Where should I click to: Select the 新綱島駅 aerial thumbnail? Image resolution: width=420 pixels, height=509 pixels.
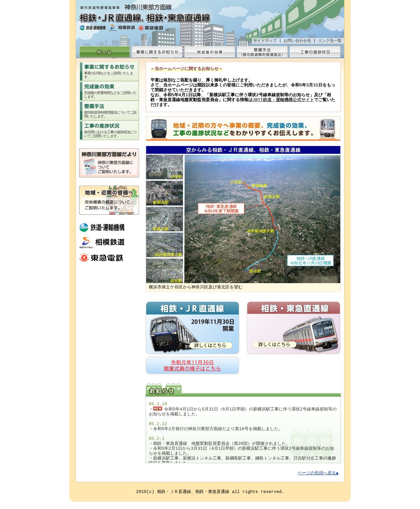[165, 193]
